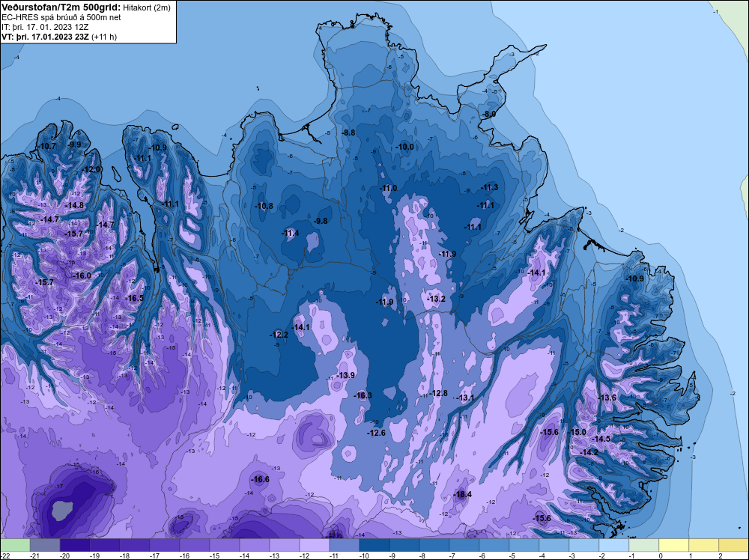
Task: Click the map title 'Veðurstofan/T2m 500grid: Hitakort (2m)'
Action: coord(85,7)
